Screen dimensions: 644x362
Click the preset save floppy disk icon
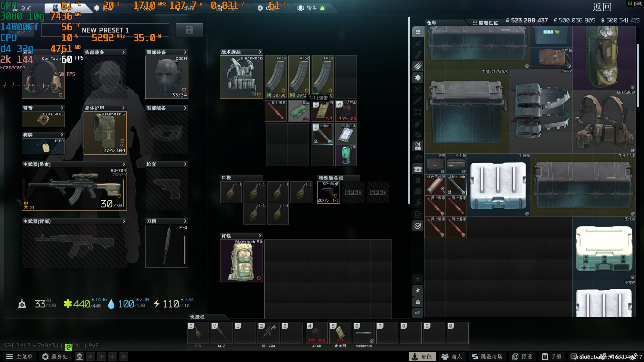[x=189, y=30]
